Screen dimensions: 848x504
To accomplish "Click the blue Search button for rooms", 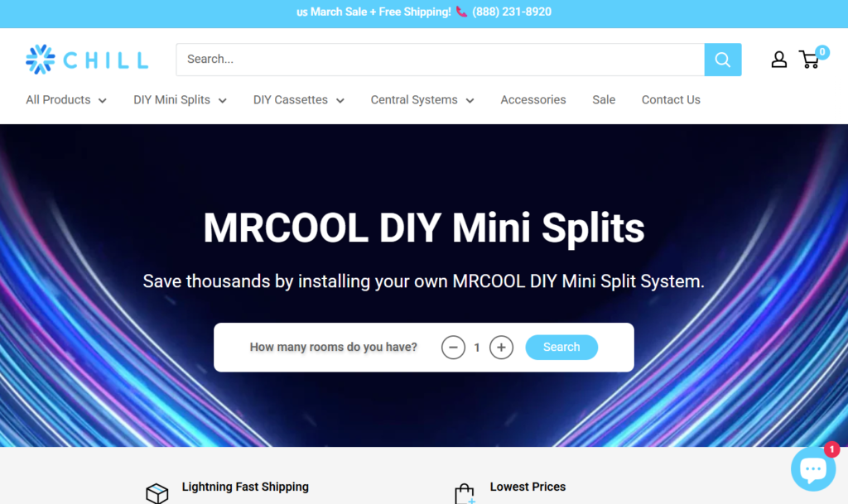I will (x=561, y=348).
